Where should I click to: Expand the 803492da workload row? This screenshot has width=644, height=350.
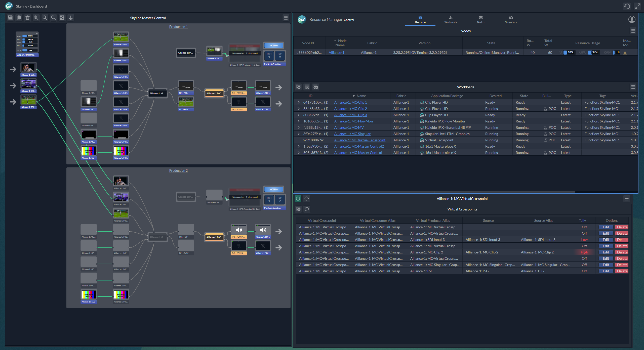299,115
